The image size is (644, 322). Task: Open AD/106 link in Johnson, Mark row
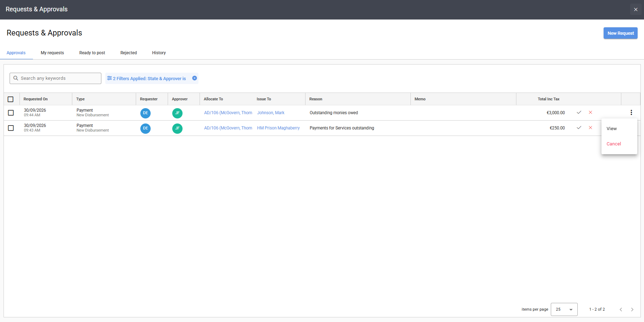click(x=228, y=113)
